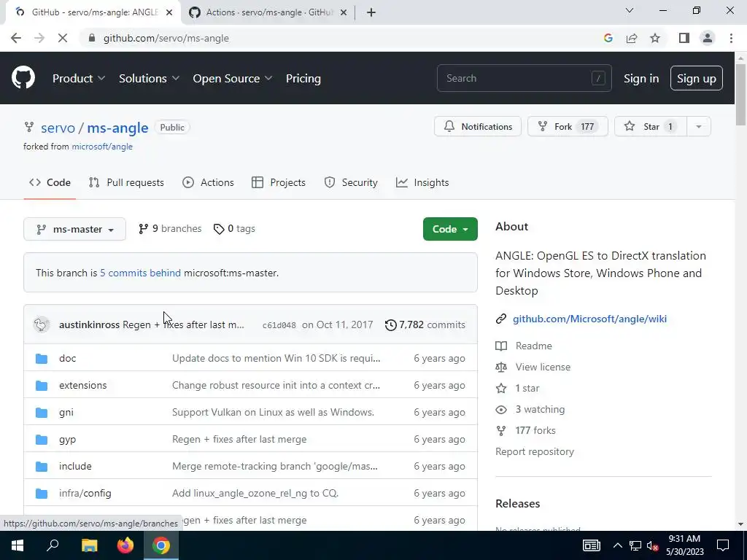The height and width of the screenshot is (560, 747).
Task: Switch to the Insights tab
Action: click(x=422, y=182)
